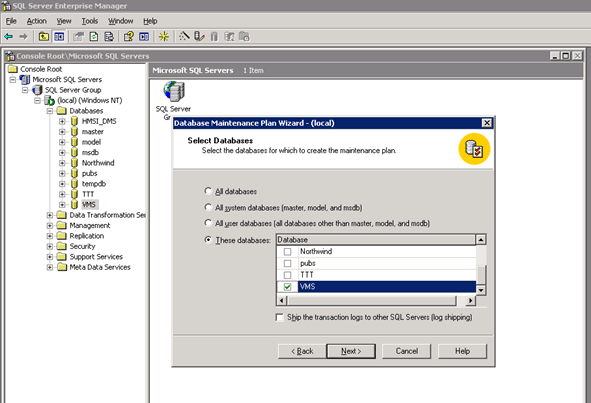Close the Database Maintenance Plan Wizard dialog

(487, 123)
